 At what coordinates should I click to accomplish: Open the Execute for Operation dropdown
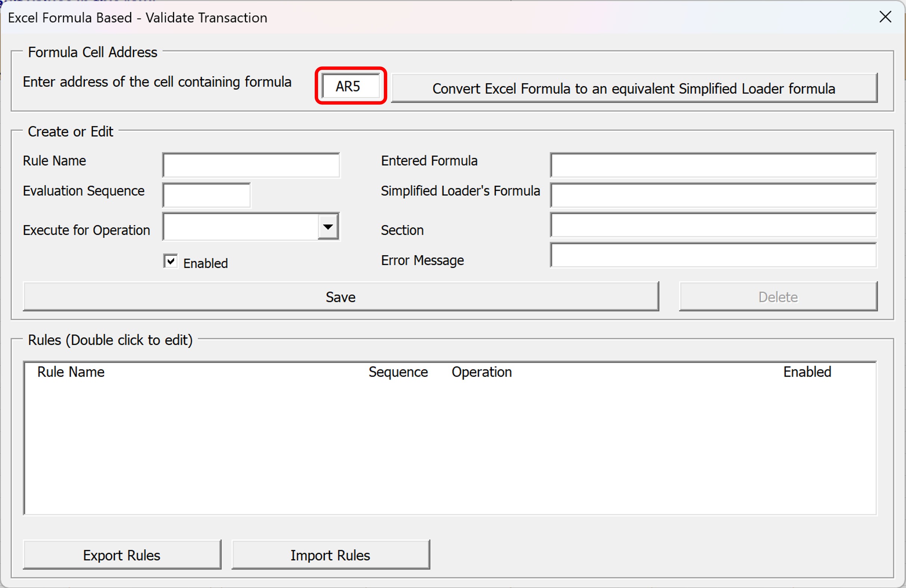click(329, 227)
